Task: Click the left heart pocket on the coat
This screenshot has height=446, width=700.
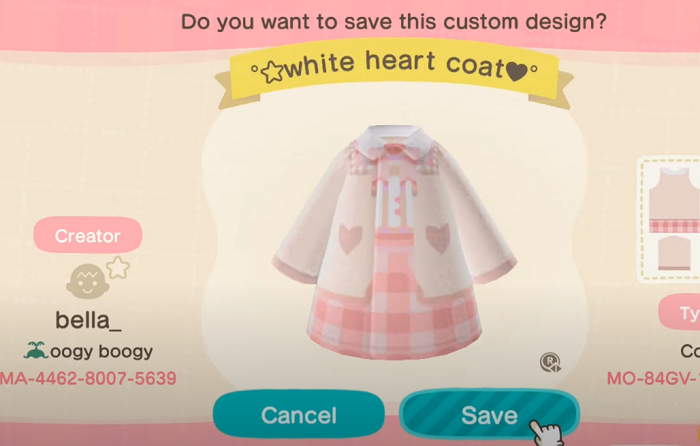Action: tap(350, 237)
